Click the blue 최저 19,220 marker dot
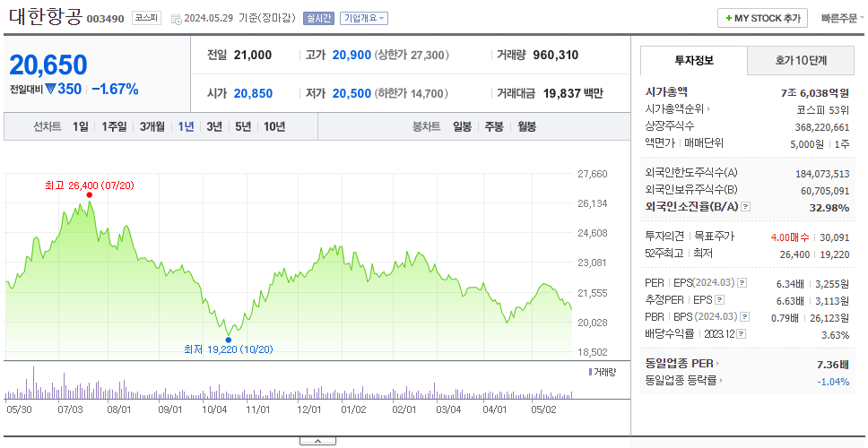868x448 pixels. click(228, 340)
